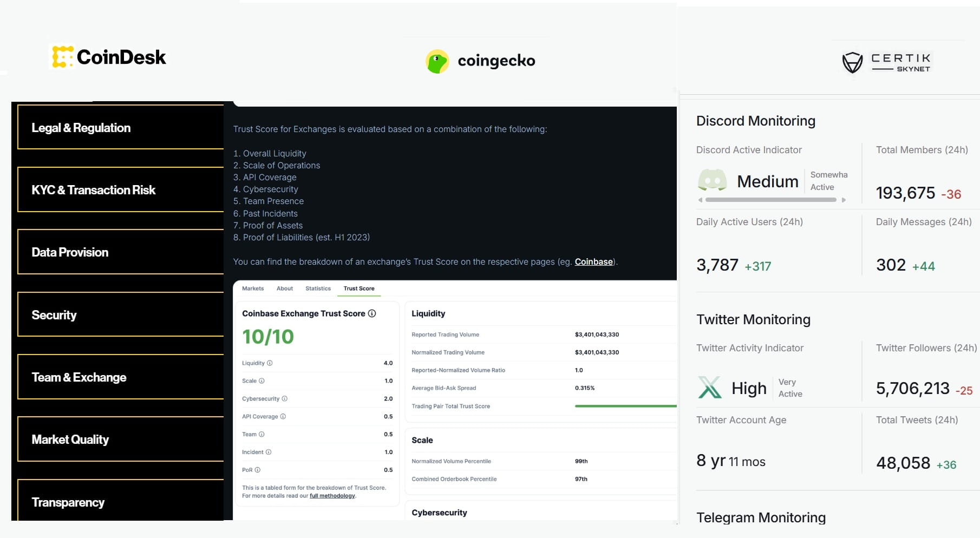
Task: Click the CertiK Skynet shield logo
Action: [x=852, y=62]
